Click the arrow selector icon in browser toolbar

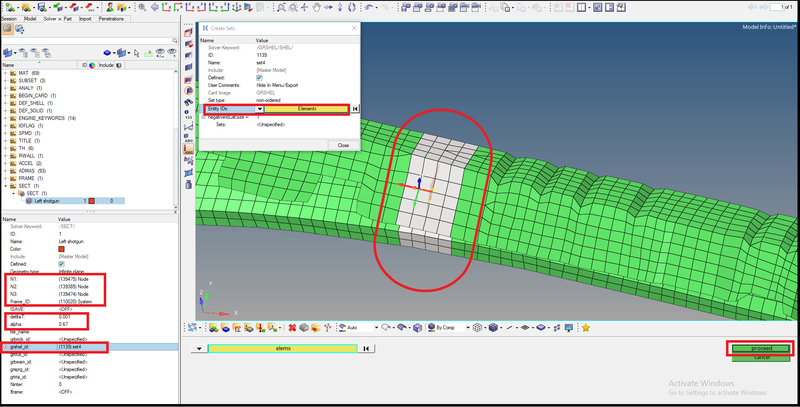click(137, 53)
